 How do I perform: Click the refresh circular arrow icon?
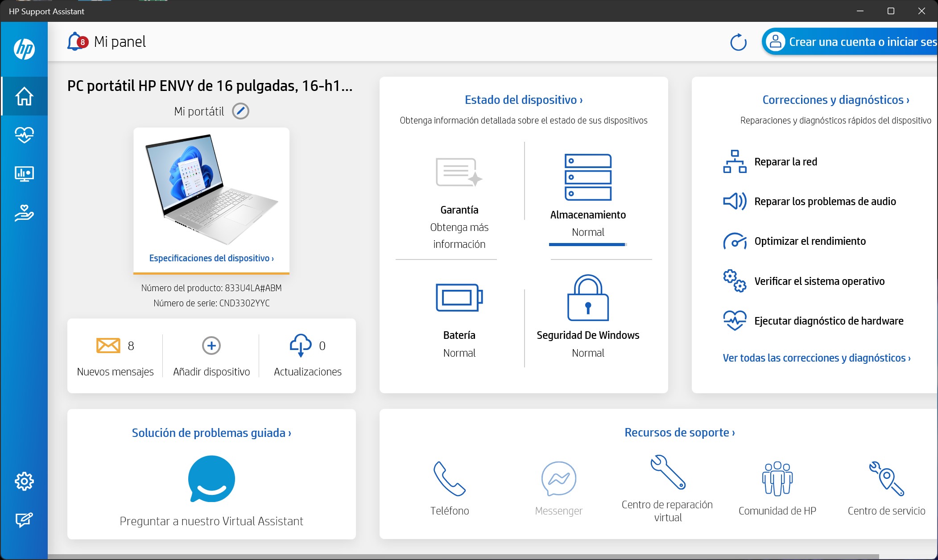point(738,42)
